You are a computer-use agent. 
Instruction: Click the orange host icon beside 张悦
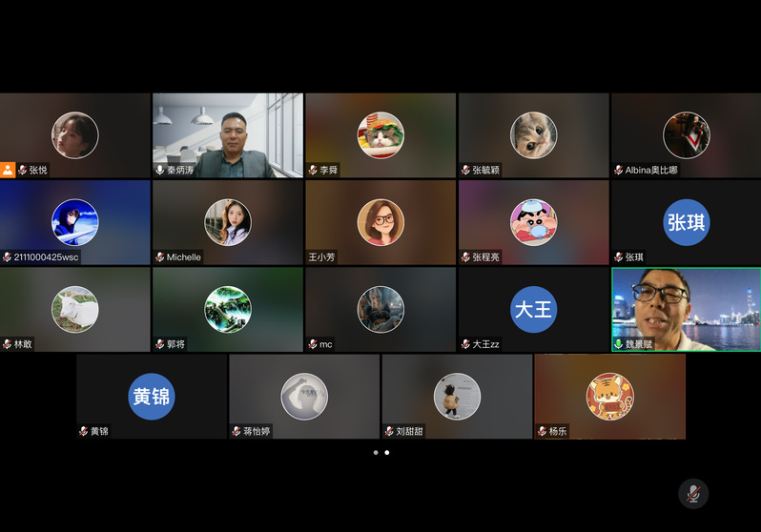(8, 170)
